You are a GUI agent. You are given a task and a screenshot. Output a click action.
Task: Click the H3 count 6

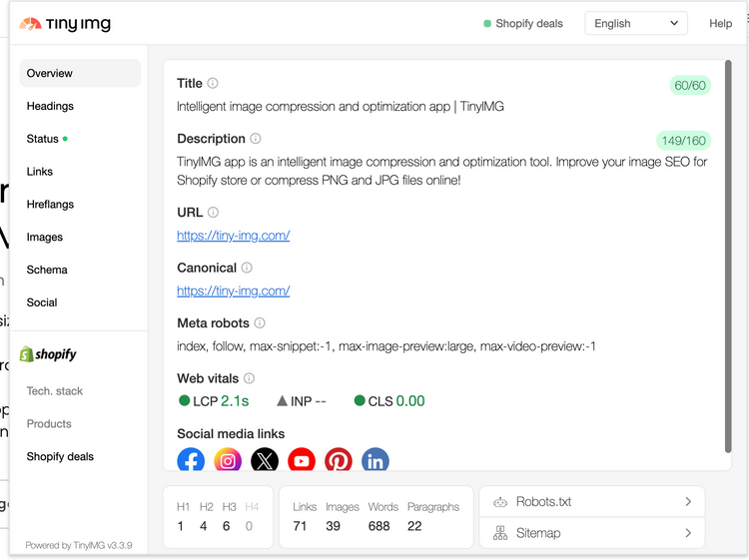(227, 526)
